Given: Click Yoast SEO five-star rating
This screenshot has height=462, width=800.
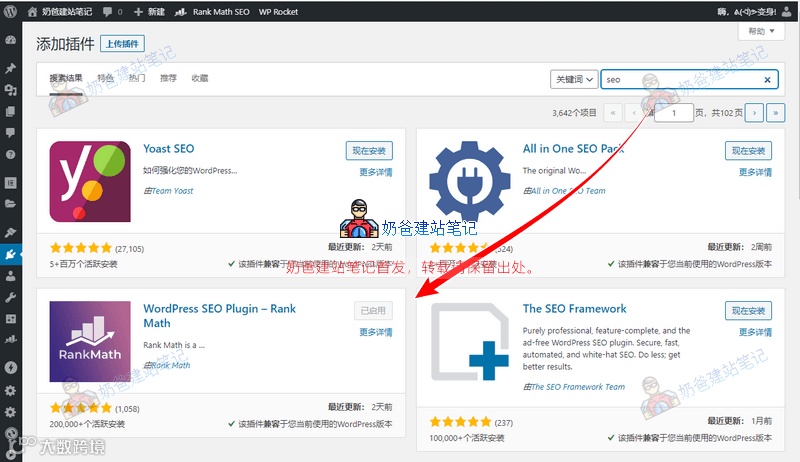Looking at the screenshot, I should tap(81, 248).
